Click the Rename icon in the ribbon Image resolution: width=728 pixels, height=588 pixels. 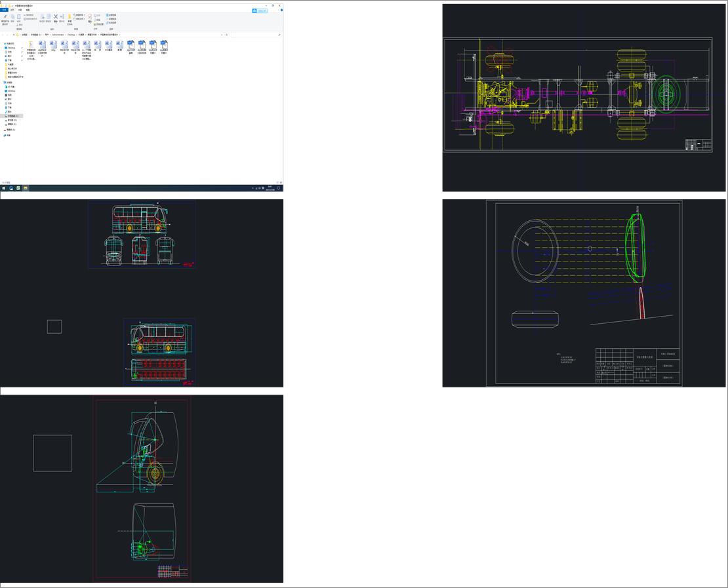point(62,18)
